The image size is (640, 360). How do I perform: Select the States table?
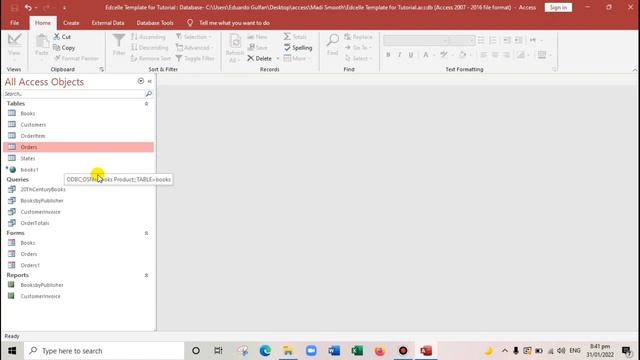78,158
